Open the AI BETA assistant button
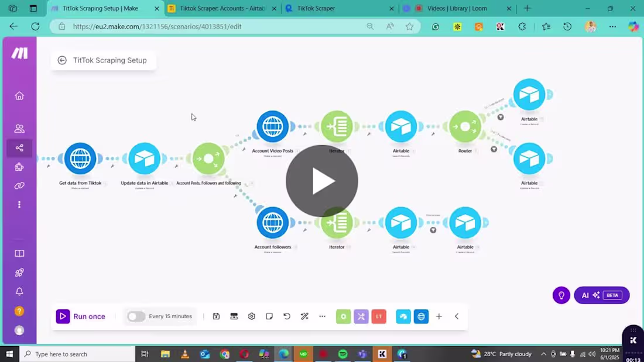This screenshot has width=644, height=362. (601, 295)
